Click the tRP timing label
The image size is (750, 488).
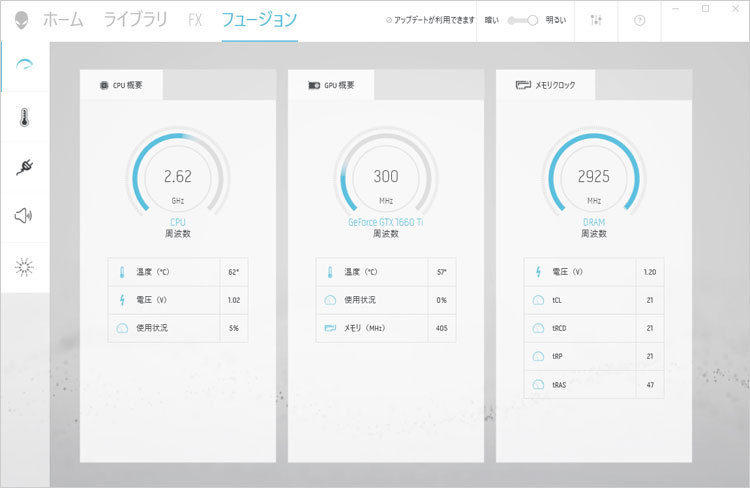pyautogui.click(x=557, y=356)
